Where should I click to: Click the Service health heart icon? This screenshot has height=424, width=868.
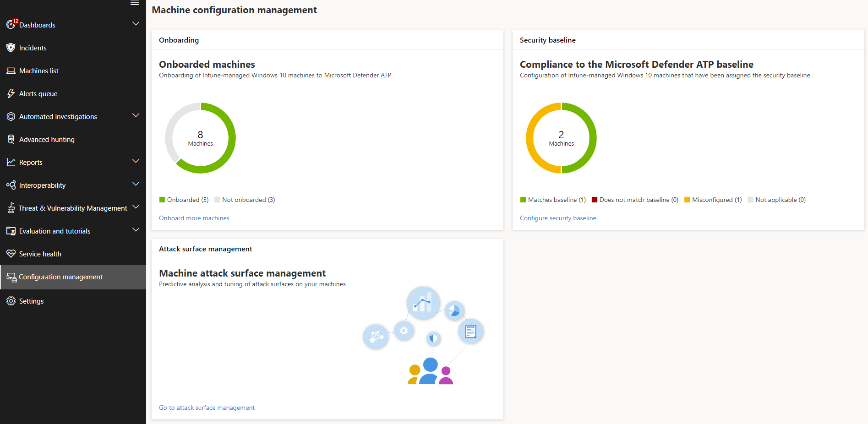[11, 254]
